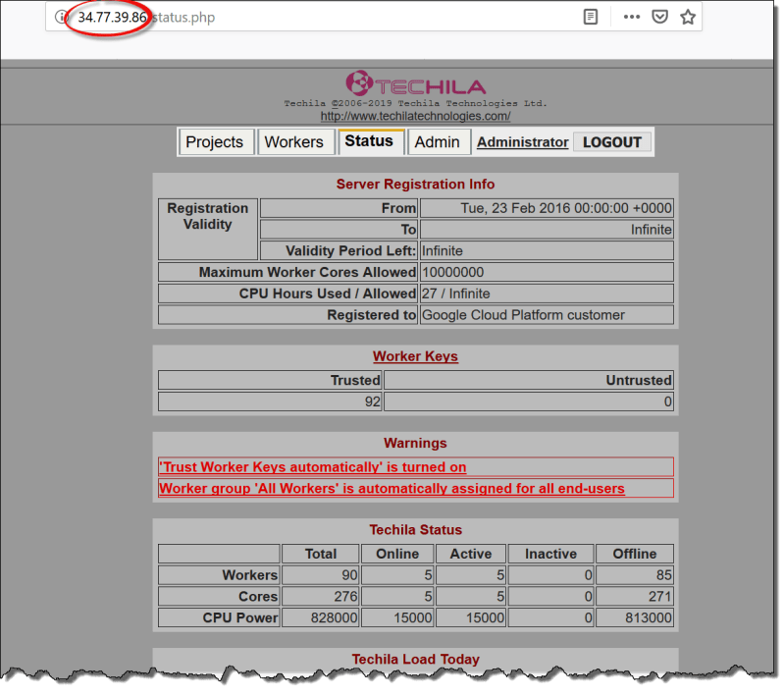The width and height of the screenshot is (784, 696).
Task: Click the Server Registration Info heading
Action: point(415,185)
